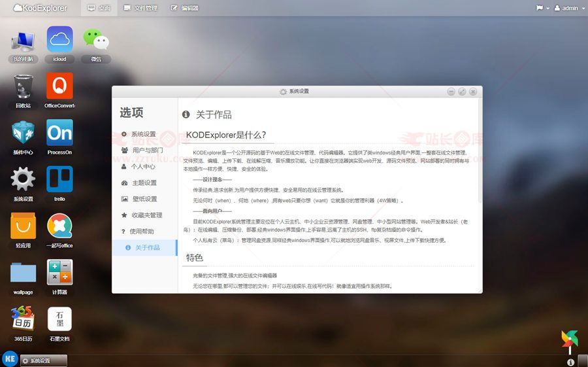The image size is (588, 367).
Task: Launch the 一起写office desktop icon
Action: click(59, 231)
